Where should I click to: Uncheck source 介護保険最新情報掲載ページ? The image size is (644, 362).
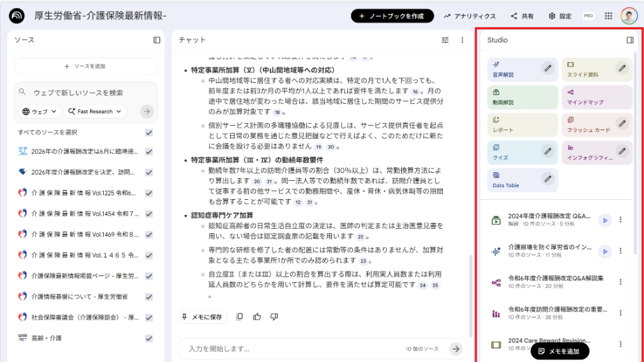[149, 277]
